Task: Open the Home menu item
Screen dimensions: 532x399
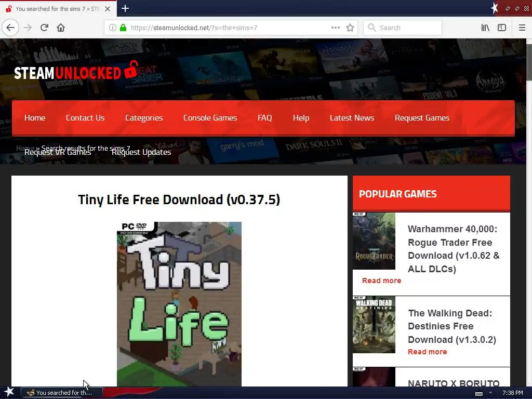Action: coord(35,118)
